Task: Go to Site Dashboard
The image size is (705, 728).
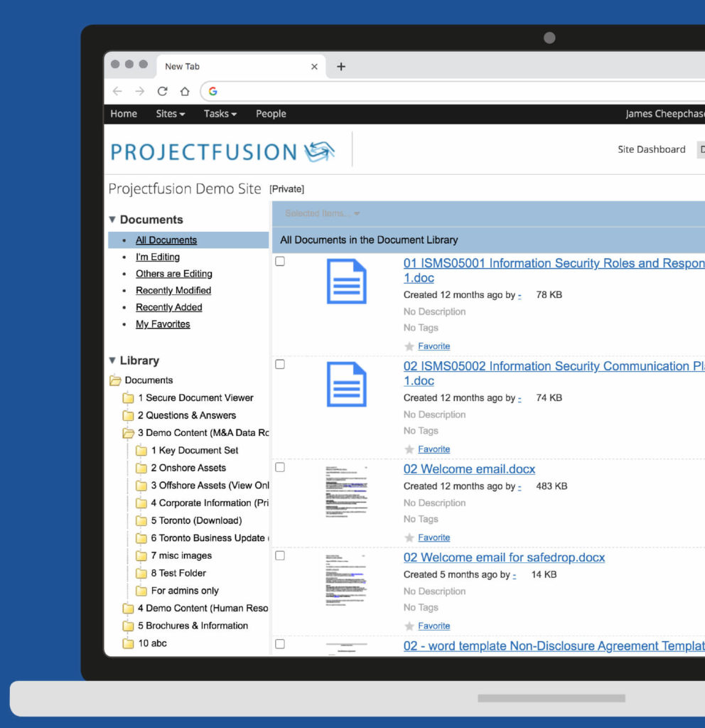Action: coord(651,149)
